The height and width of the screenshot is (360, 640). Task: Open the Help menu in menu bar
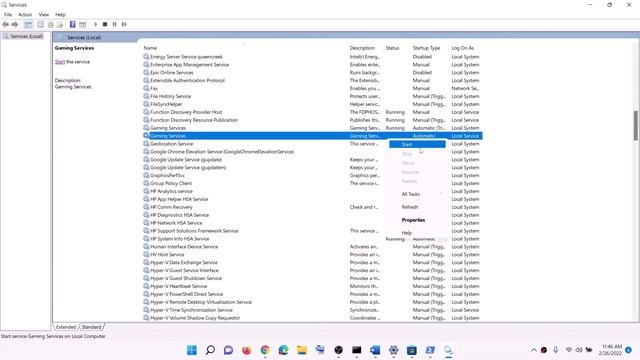coord(60,15)
